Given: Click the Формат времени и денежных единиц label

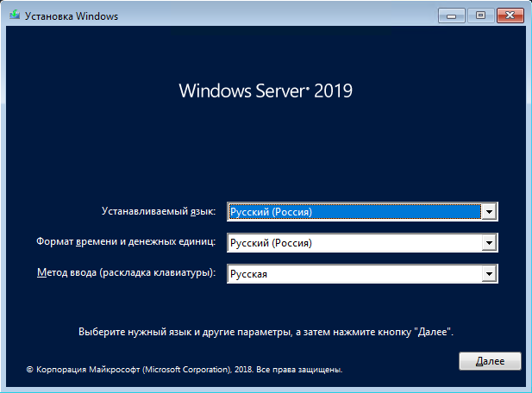Looking at the screenshot, I should (126, 242).
